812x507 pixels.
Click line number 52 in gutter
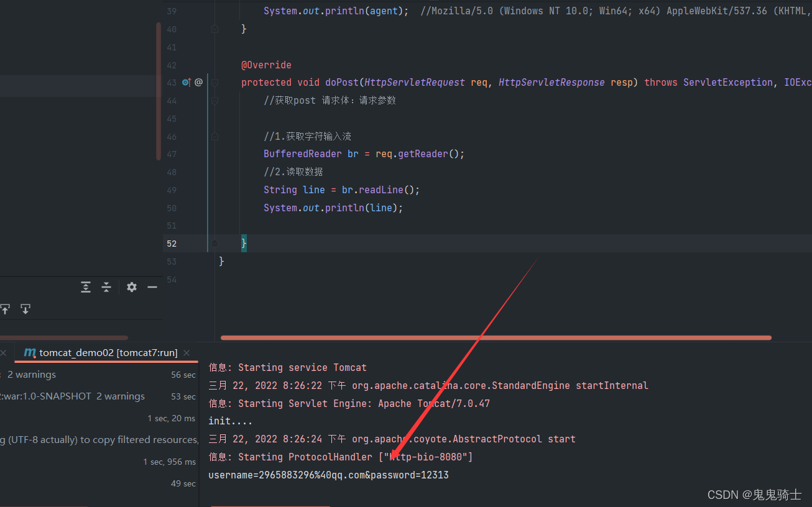[x=172, y=244]
